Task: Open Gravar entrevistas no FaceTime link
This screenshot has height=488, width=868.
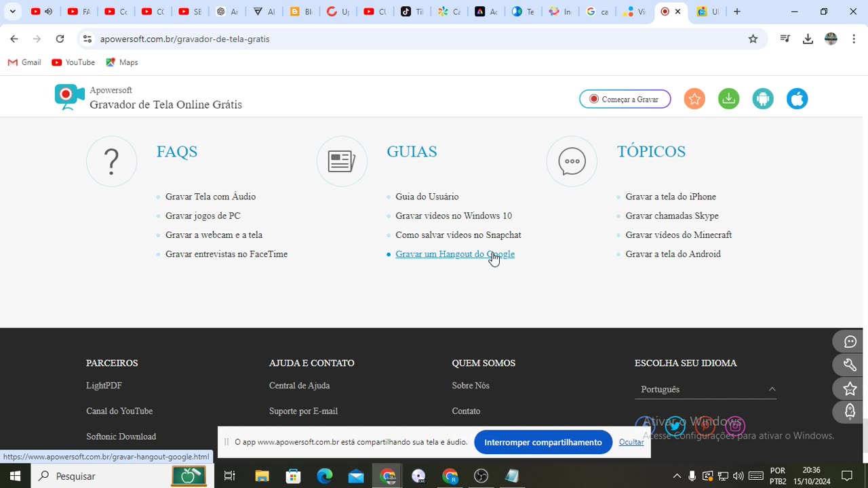Action: coord(226,254)
